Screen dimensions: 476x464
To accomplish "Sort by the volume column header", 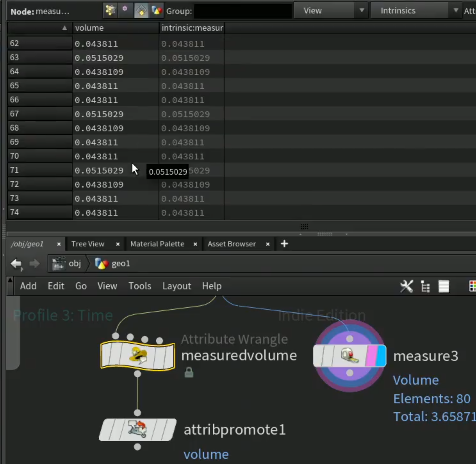I will point(116,28).
